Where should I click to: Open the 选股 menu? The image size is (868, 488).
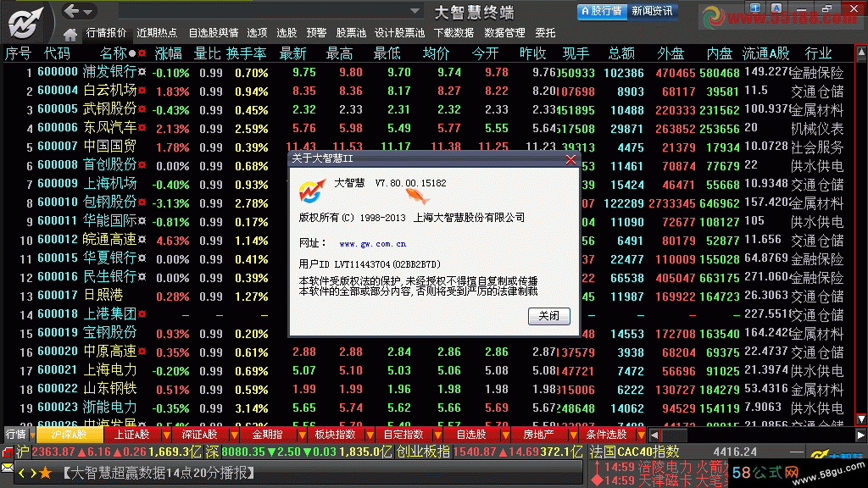coord(287,33)
